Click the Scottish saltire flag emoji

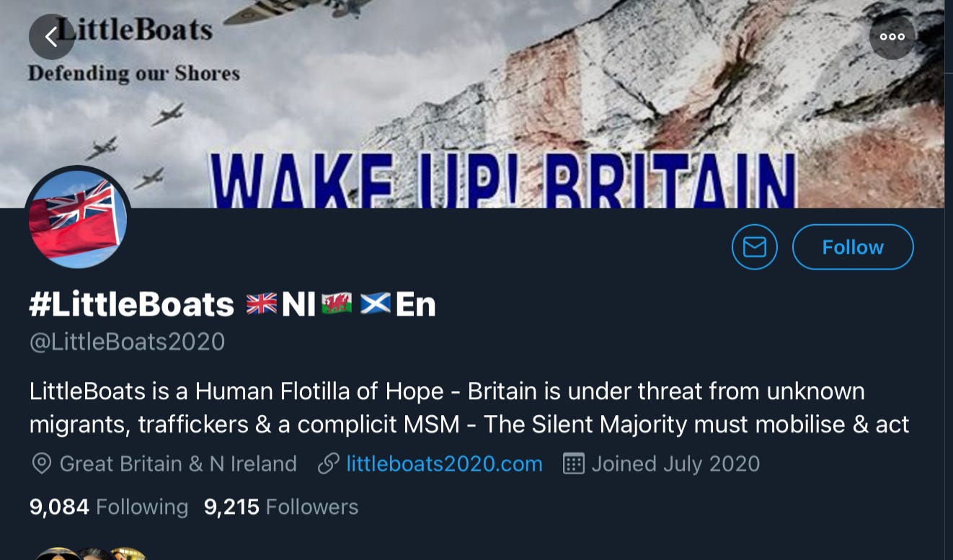[376, 305]
